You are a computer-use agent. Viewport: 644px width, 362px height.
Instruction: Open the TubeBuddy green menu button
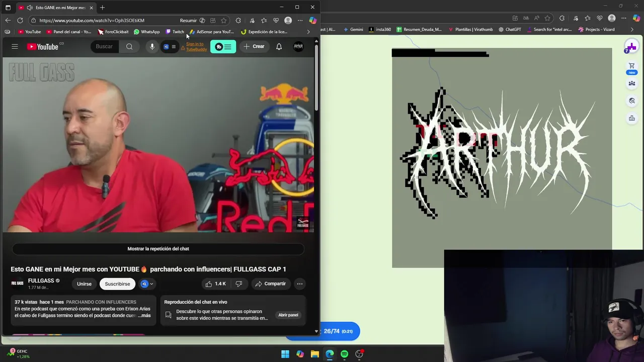tap(223, 47)
